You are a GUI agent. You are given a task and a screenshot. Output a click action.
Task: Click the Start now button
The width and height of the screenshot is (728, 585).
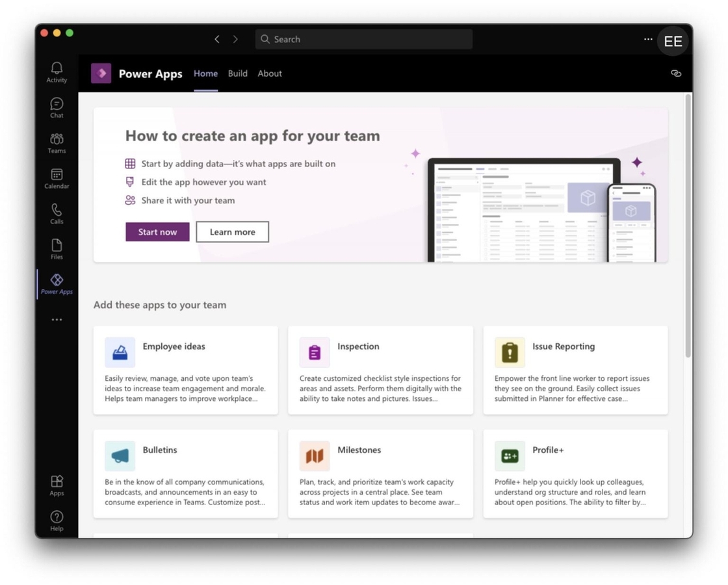157,231
